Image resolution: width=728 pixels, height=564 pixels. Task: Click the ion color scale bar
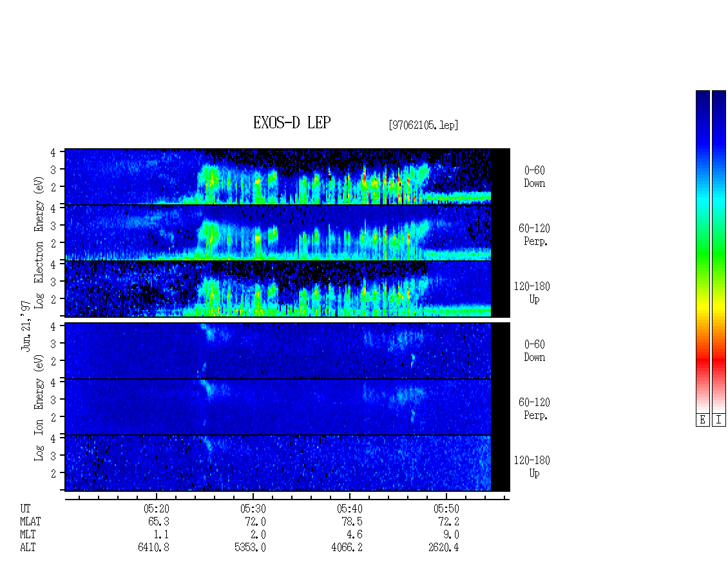pos(719,251)
